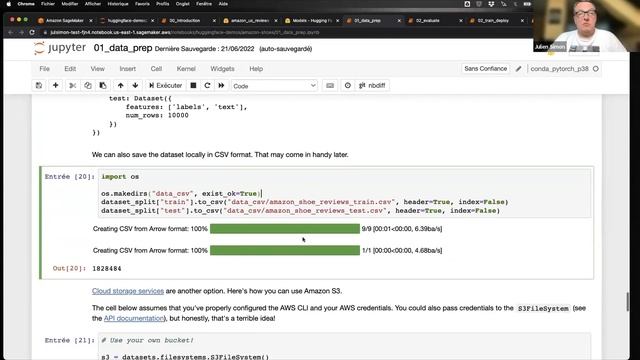Click the save and checkpoint icon
The image size is (640, 360).
39,85
